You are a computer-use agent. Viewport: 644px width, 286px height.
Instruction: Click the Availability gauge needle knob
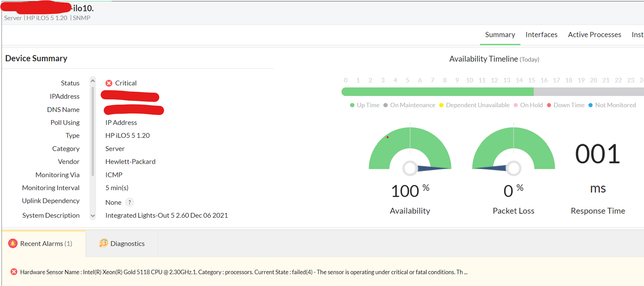pos(410,168)
